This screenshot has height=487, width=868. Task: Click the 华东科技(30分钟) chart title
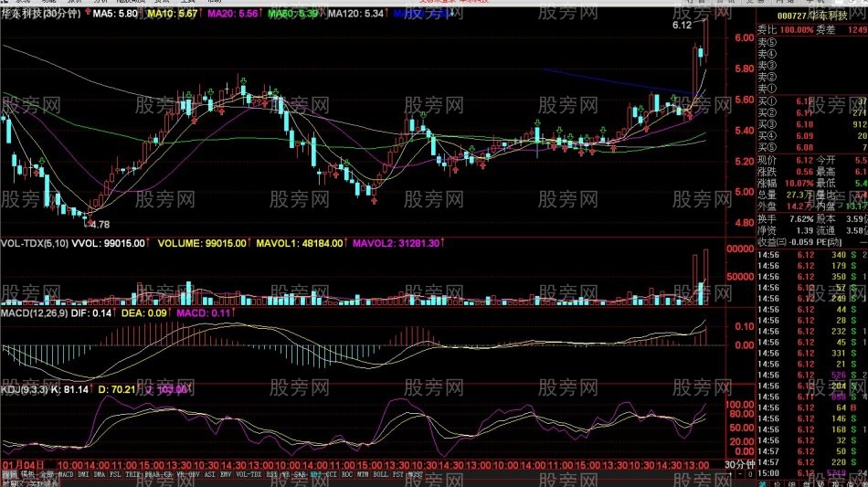pyautogui.click(x=41, y=14)
